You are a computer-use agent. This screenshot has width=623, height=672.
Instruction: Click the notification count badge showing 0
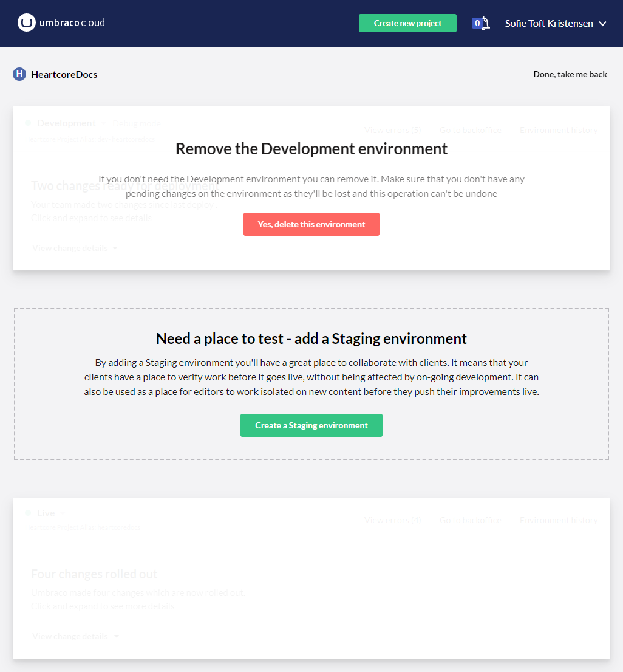pos(477,24)
